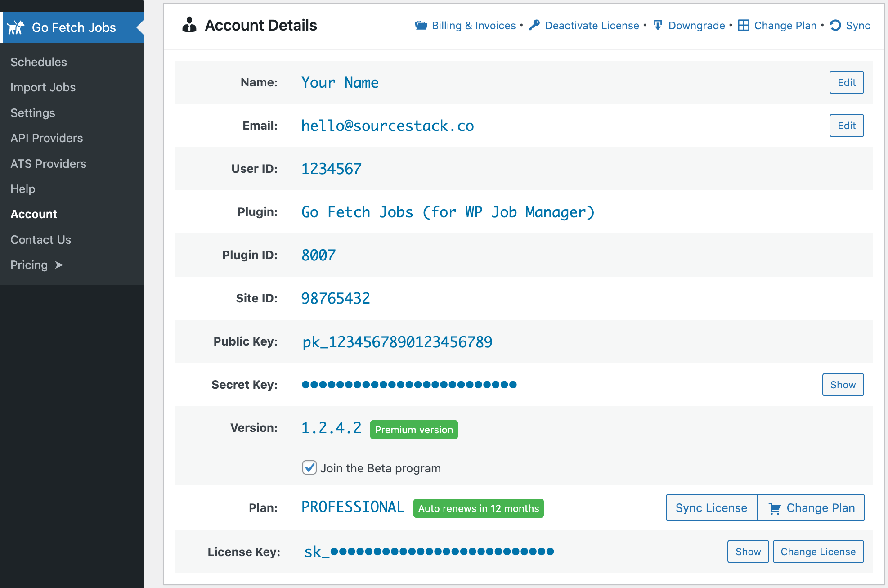The width and height of the screenshot is (888, 588).
Task: Show the Secret Key
Action: tap(843, 385)
